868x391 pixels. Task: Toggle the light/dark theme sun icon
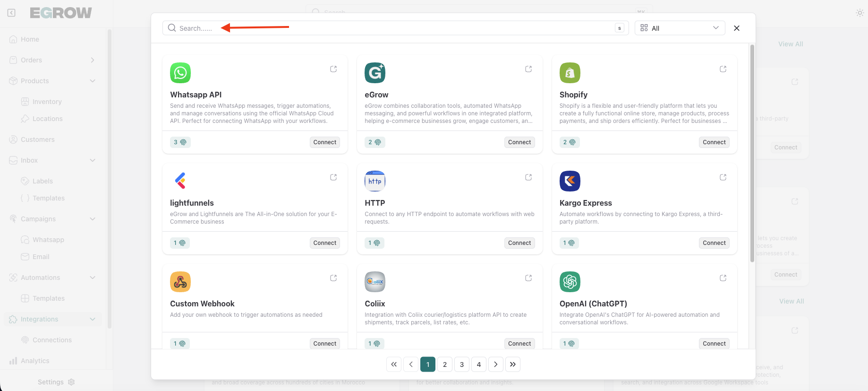[x=859, y=13]
